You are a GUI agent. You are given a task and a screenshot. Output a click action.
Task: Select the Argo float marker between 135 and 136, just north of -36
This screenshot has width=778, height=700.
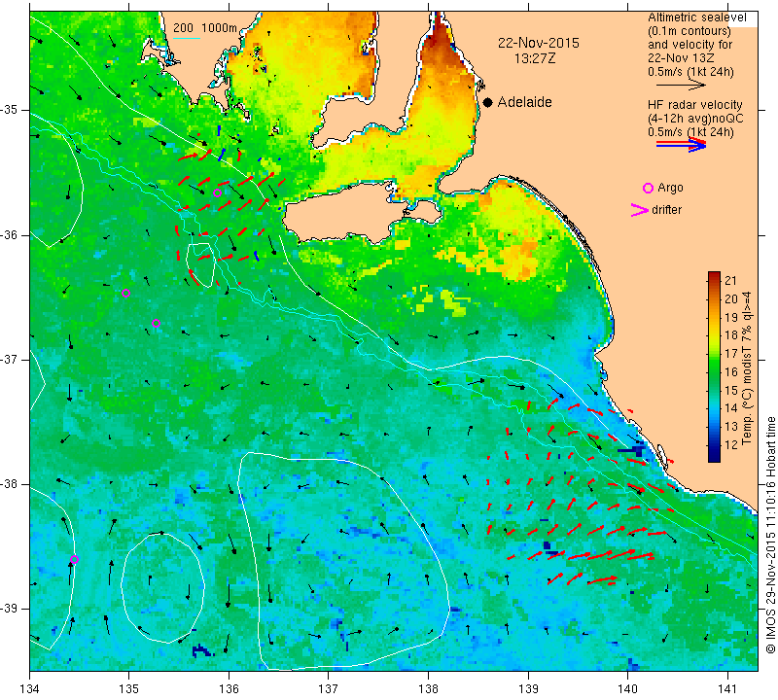pyautogui.click(x=217, y=192)
